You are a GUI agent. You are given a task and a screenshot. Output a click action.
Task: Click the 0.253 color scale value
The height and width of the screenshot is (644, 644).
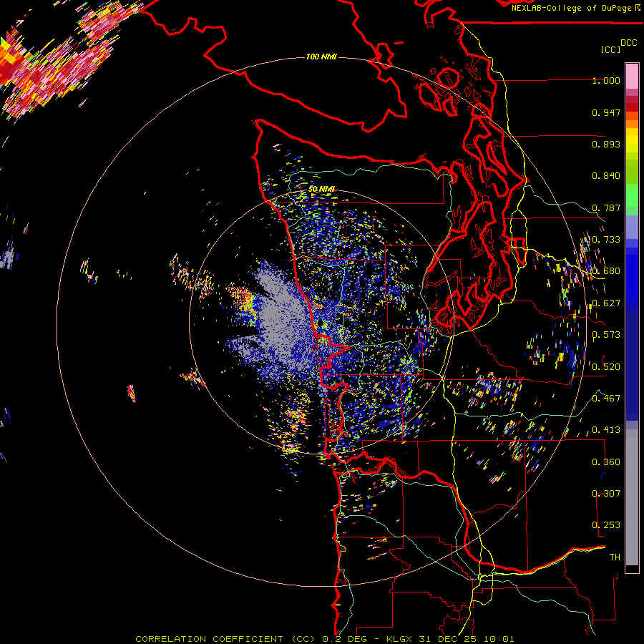click(x=606, y=525)
